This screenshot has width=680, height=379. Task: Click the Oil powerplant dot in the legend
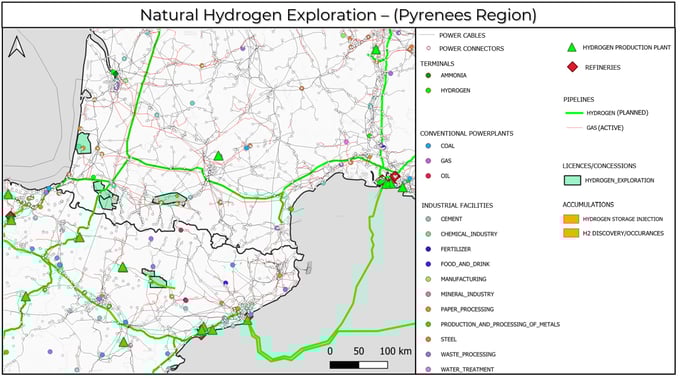tap(428, 176)
